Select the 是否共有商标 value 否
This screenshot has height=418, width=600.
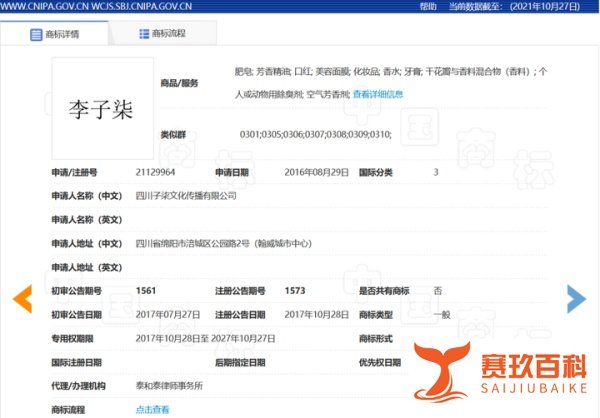coord(438,291)
